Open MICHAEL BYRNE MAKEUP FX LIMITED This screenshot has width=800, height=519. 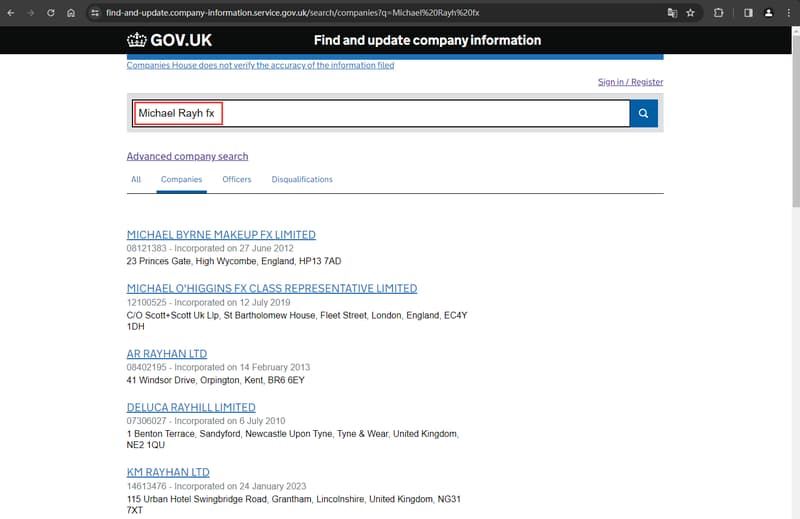pos(221,235)
